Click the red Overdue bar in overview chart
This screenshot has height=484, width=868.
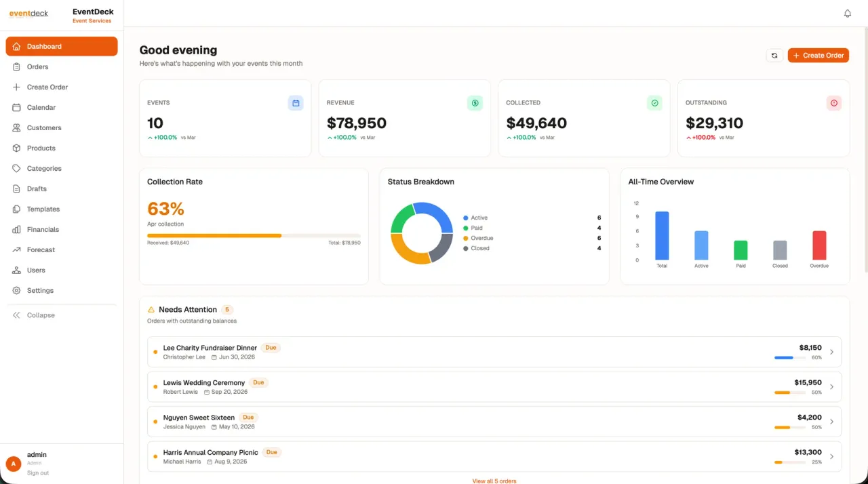pyautogui.click(x=819, y=245)
